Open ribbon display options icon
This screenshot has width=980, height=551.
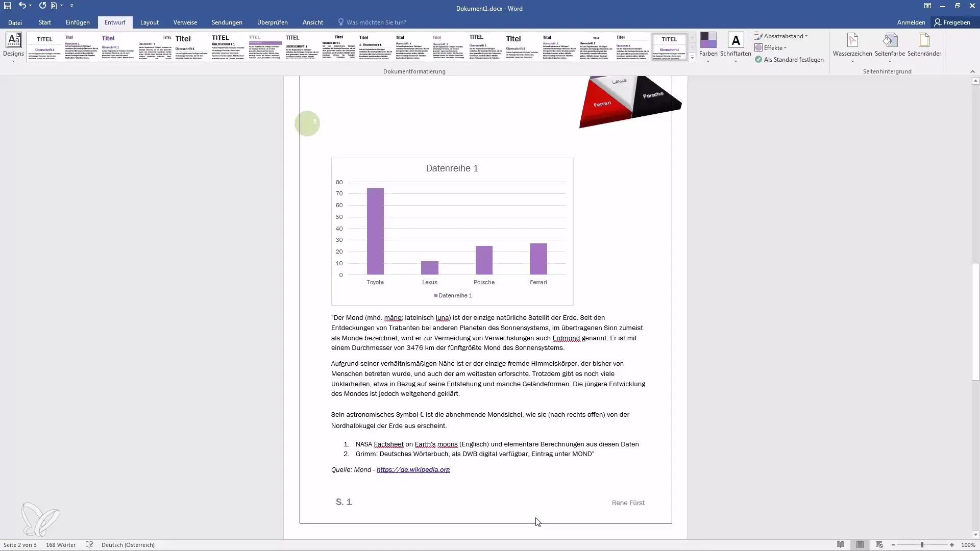click(927, 6)
